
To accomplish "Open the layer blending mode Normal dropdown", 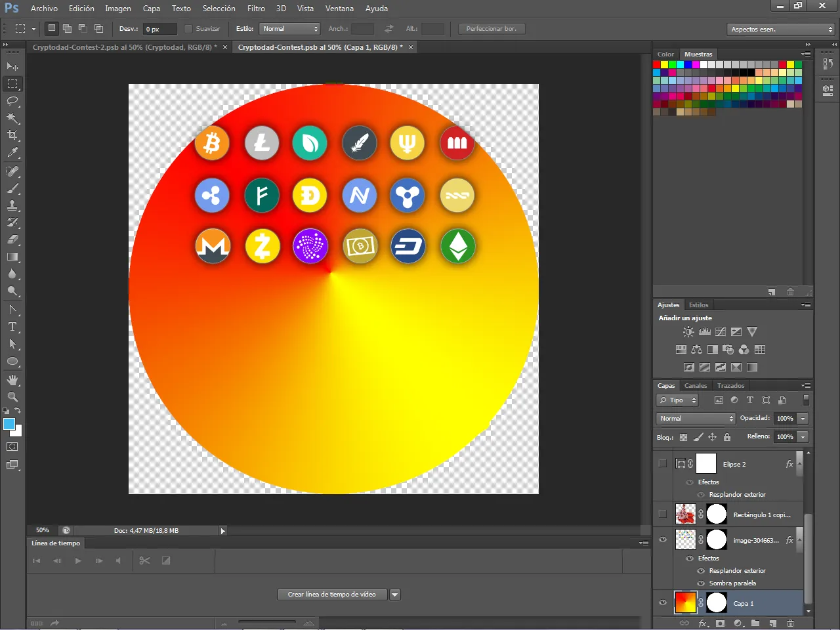I will click(696, 419).
